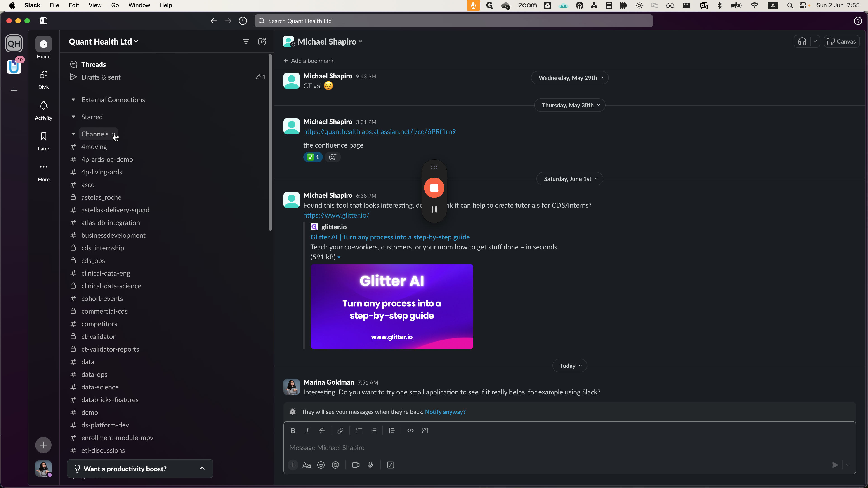Screen dimensions: 868x488
Task: Open huddle options dropdown arrow
Action: pyautogui.click(x=815, y=41)
